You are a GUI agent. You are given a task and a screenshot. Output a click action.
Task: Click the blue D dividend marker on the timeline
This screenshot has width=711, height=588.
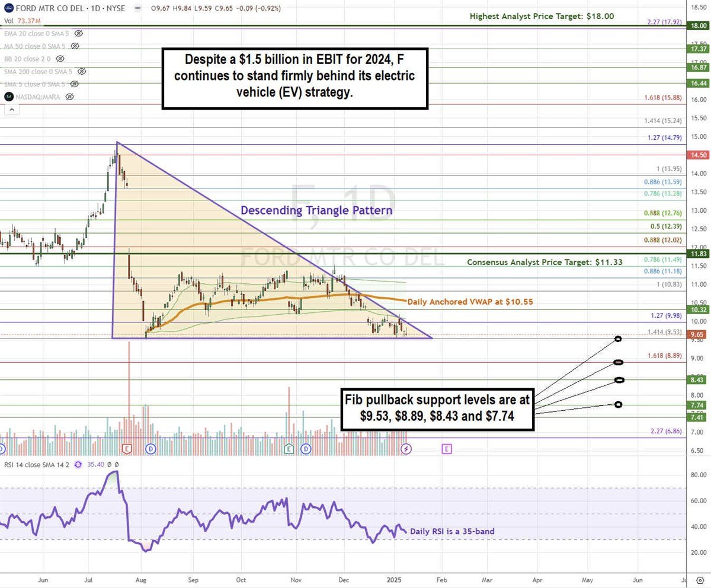(150, 449)
